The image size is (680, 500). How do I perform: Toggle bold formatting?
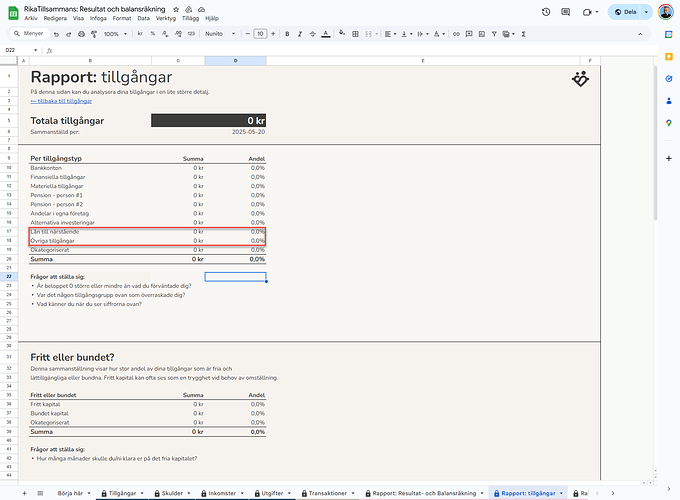pyautogui.click(x=284, y=33)
